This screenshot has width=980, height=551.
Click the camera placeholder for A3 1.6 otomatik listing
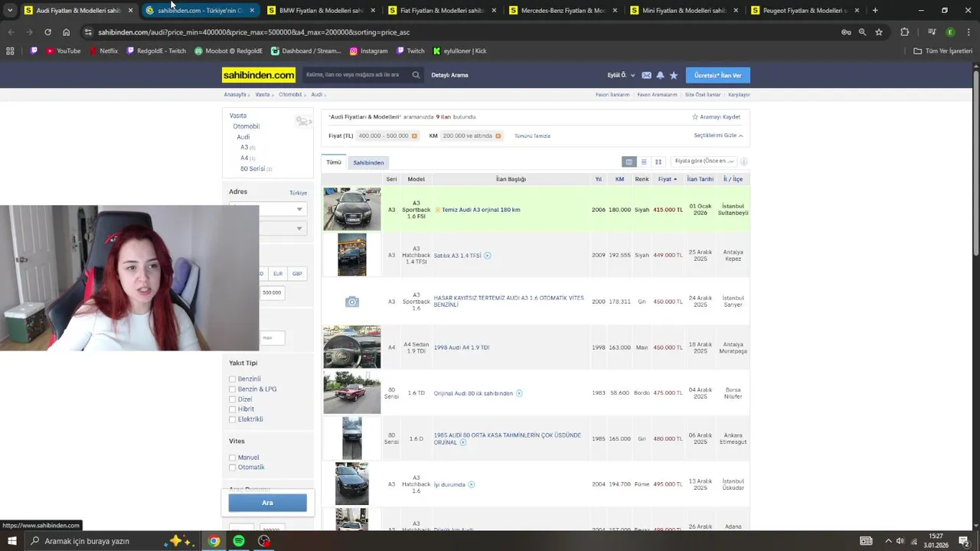point(351,302)
